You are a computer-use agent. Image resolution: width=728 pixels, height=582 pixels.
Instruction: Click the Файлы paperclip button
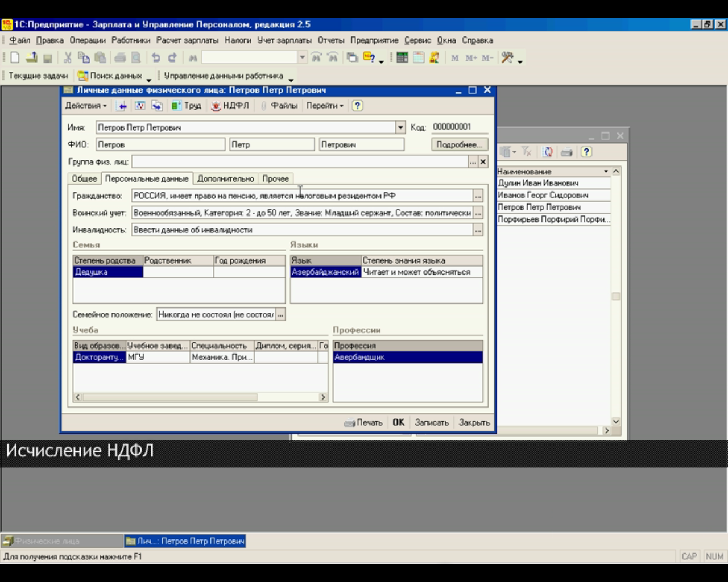click(x=279, y=106)
